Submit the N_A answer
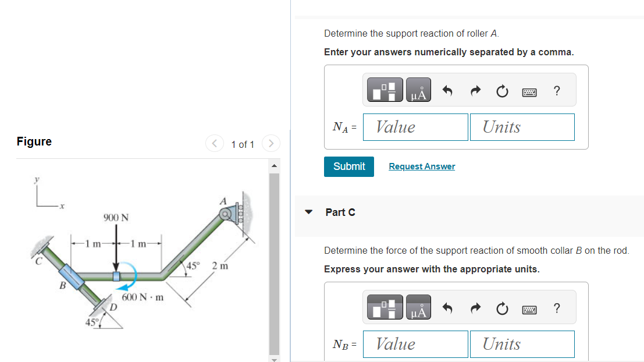Image resolution: width=644 pixels, height=362 pixels. [x=348, y=166]
